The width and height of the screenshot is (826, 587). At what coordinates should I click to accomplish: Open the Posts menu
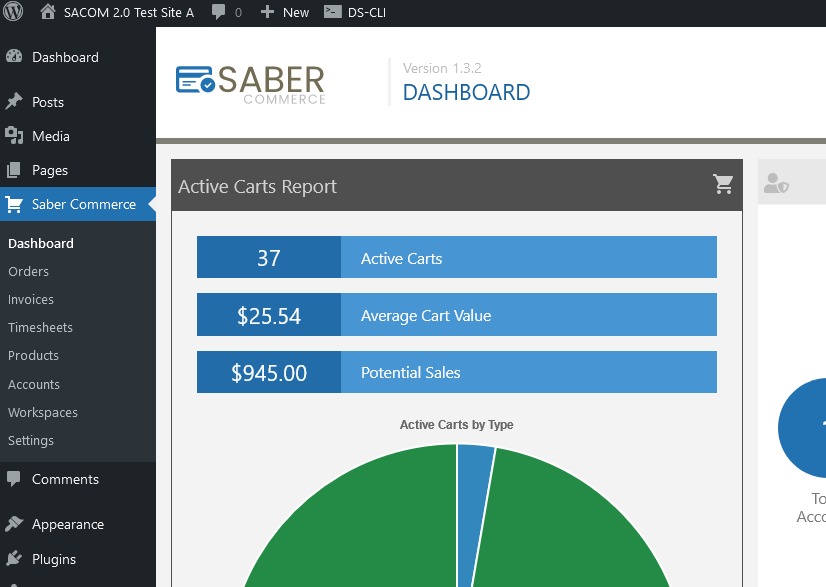pyautogui.click(x=48, y=102)
